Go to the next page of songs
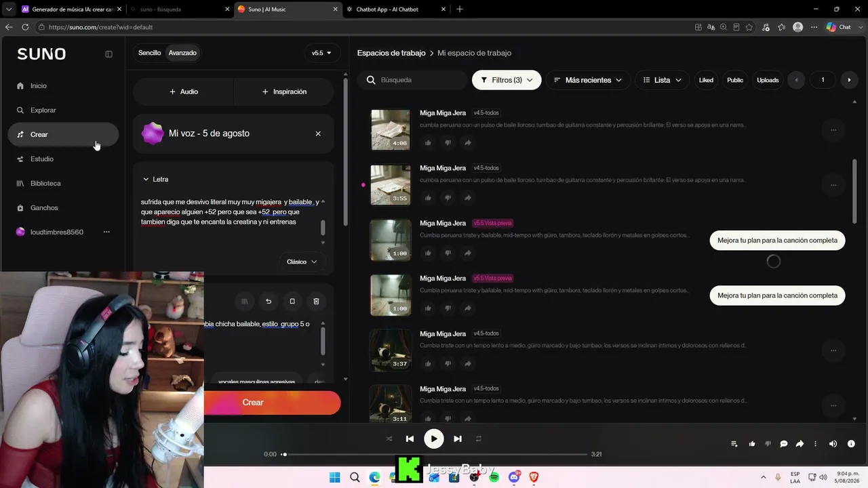The image size is (868, 488). point(849,80)
